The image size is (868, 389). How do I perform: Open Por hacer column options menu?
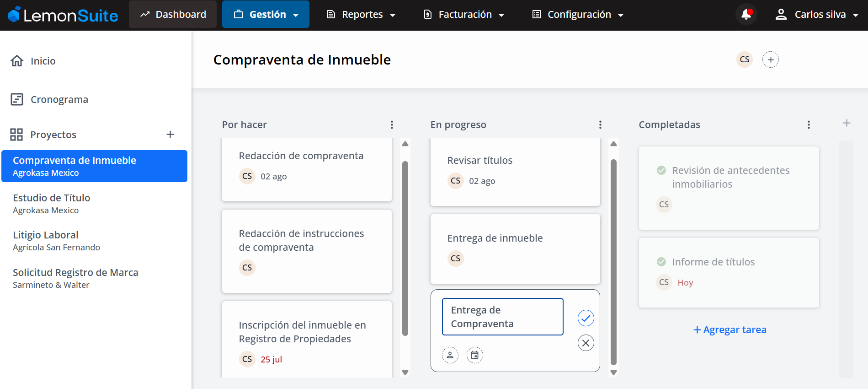pos(392,125)
